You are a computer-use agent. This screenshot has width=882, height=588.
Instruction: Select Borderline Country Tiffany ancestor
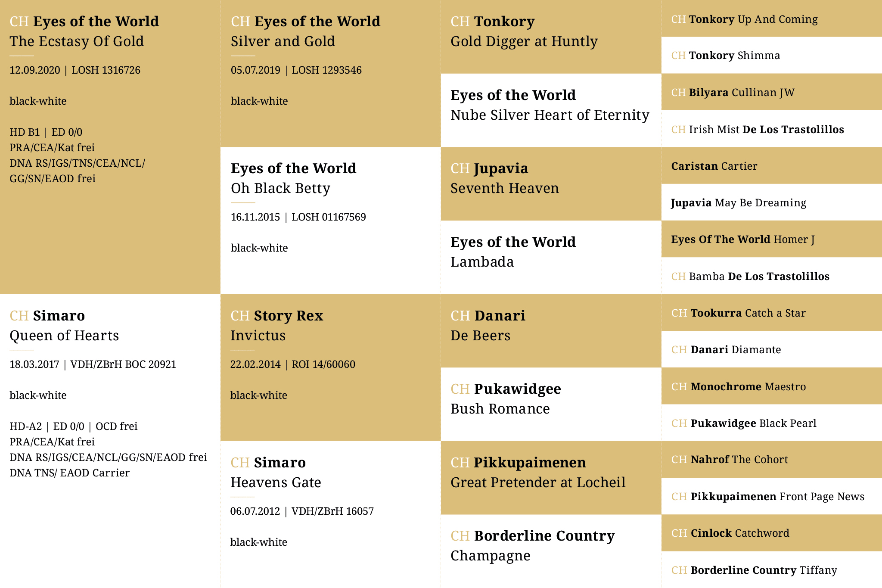(x=754, y=570)
